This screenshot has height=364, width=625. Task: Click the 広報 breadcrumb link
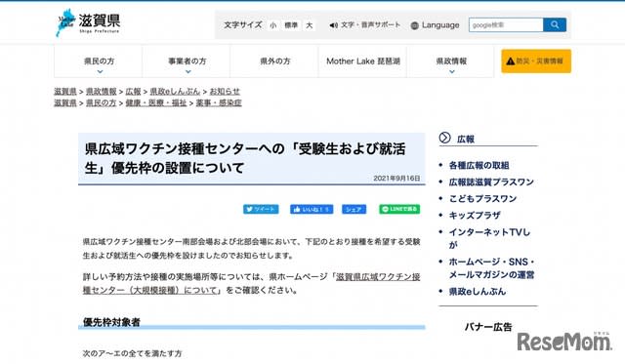(x=133, y=91)
